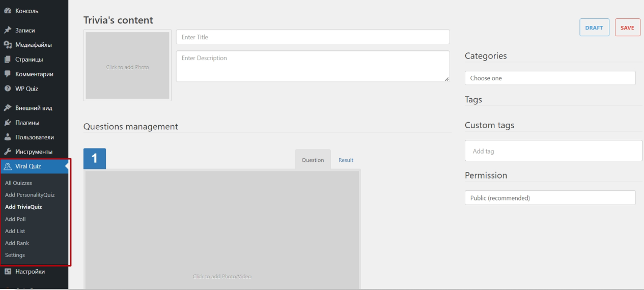Image resolution: width=644 pixels, height=290 pixels.
Task: Switch to the Result tab
Action: (x=346, y=160)
